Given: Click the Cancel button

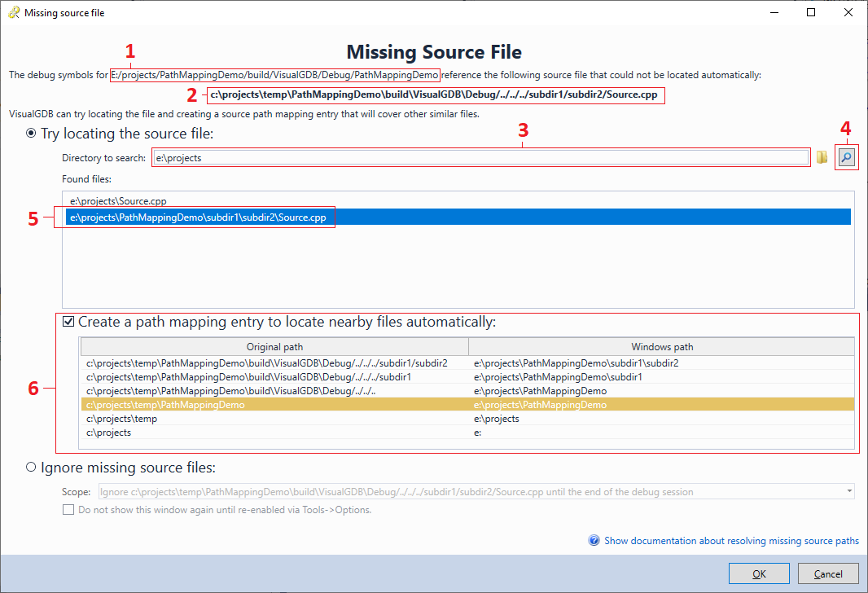Looking at the screenshot, I should [x=828, y=573].
